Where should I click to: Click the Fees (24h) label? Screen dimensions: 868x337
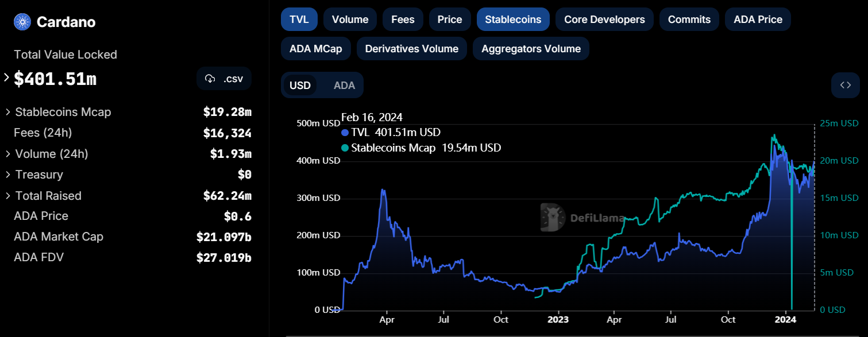click(x=43, y=133)
